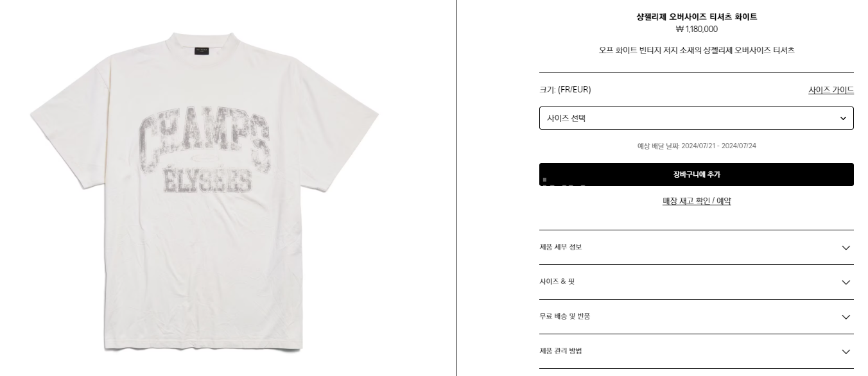
Task: Click the chevron inside the size selector
Action: [x=843, y=119]
